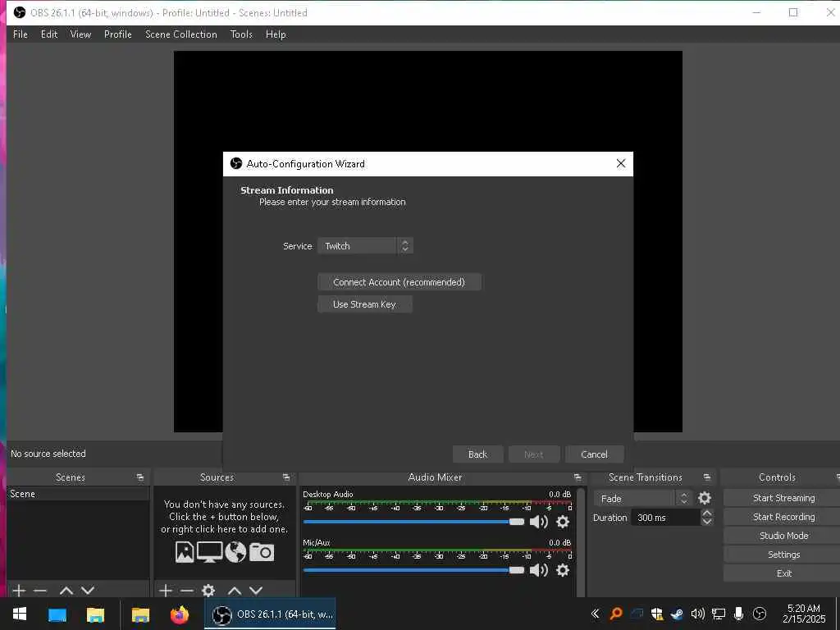
Task: Move source up with arrow
Action: click(235, 591)
